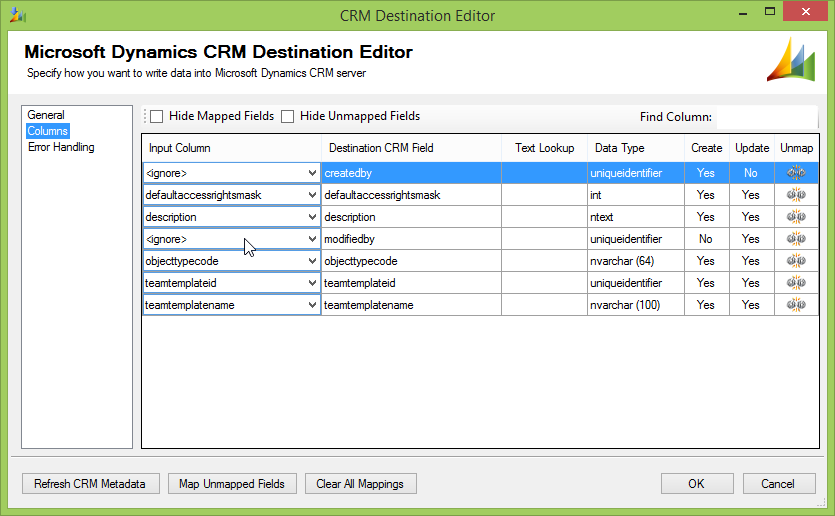Image resolution: width=835 pixels, height=516 pixels.
Task: Open input column dropdown for description
Action: [x=312, y=217]
